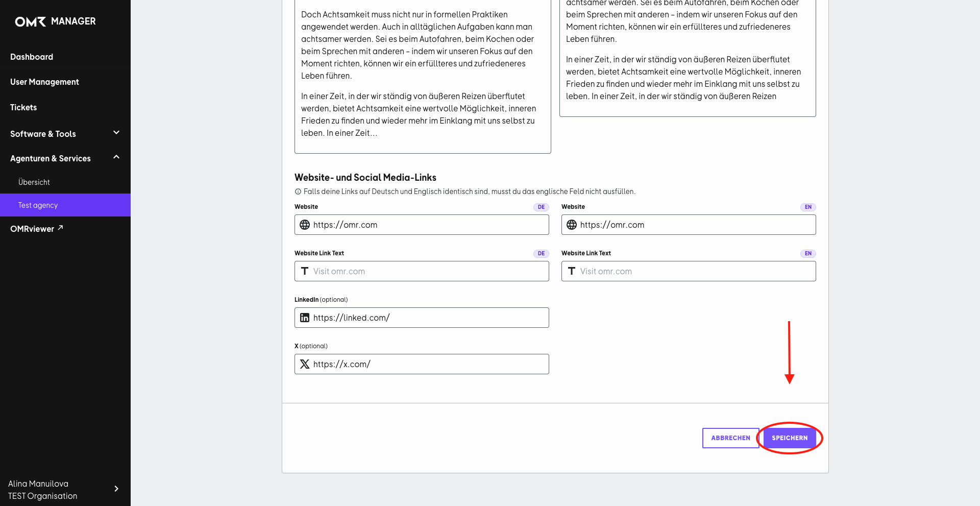980x506 pixels.
Task: Click the TEST Organisation label
Action: point(43,496)
